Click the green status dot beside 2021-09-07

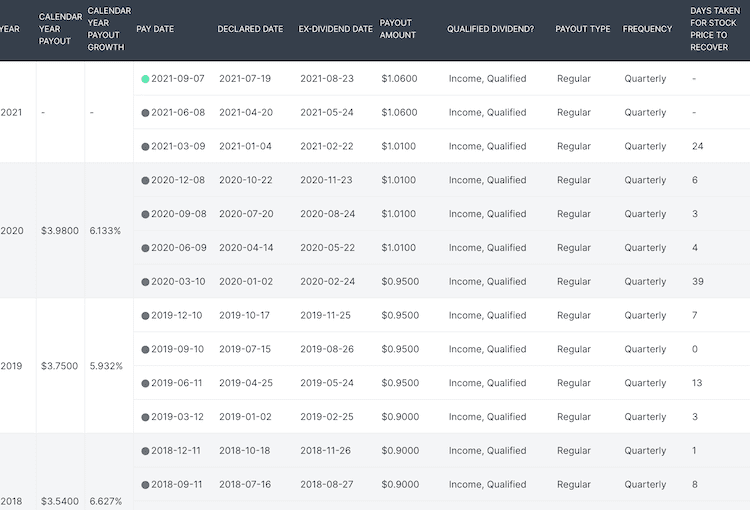click(145, 79)
